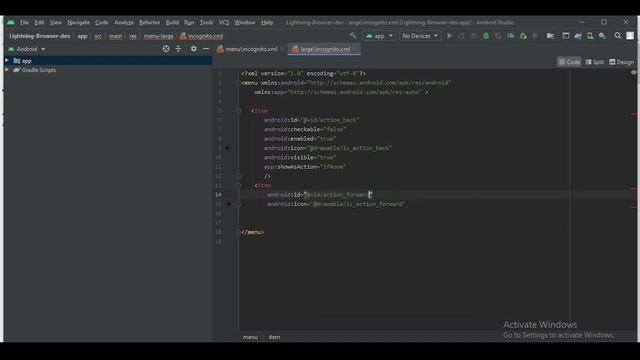Open the app run configuration dropdown
Image resolution: width=640 pixels, height=360 pixels.
tap(379, 36)
